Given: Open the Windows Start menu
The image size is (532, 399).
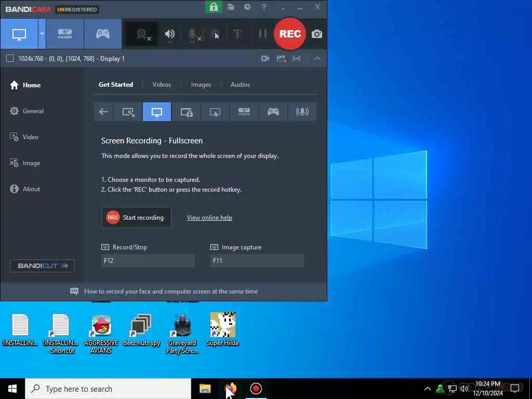Looking at the screenshot, I should pos(12,389).
